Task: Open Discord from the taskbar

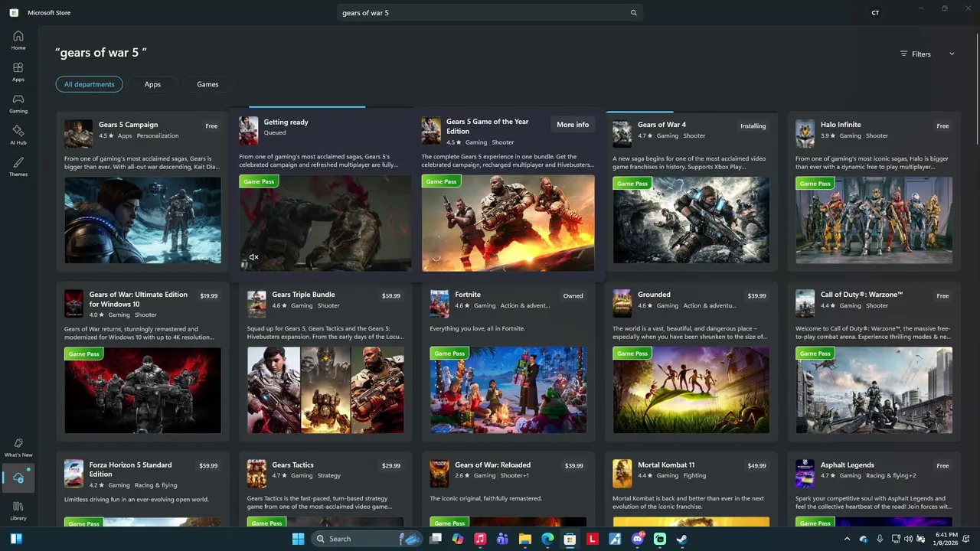Action: (637, 539)
